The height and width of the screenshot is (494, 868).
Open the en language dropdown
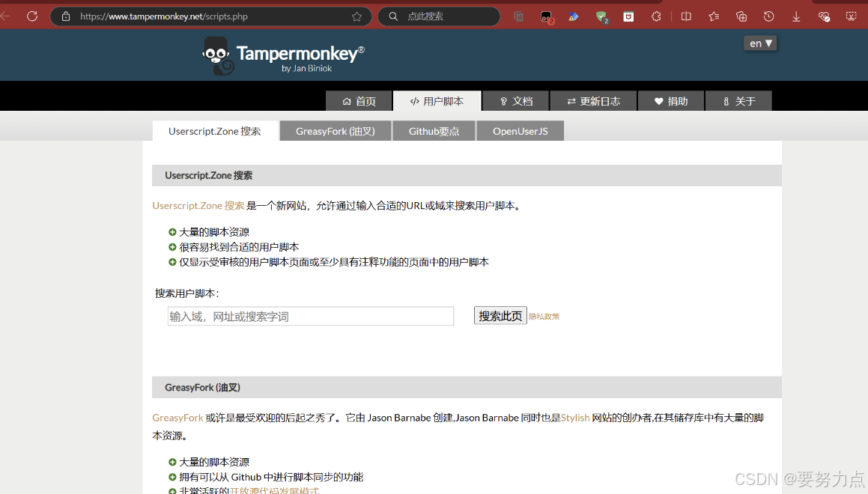pyautogui.click(x=760, y=43)
